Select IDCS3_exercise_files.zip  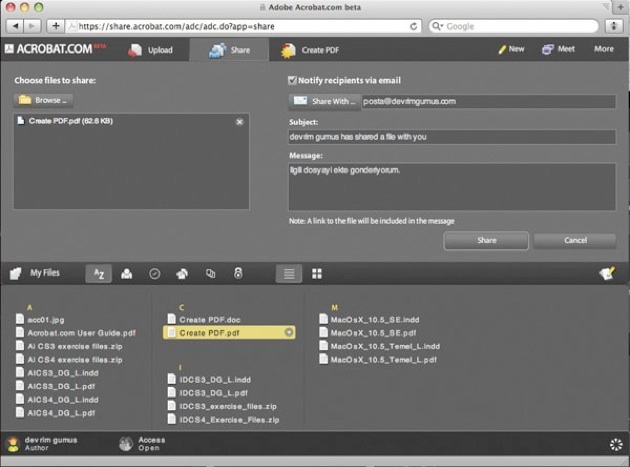(228, 406)
